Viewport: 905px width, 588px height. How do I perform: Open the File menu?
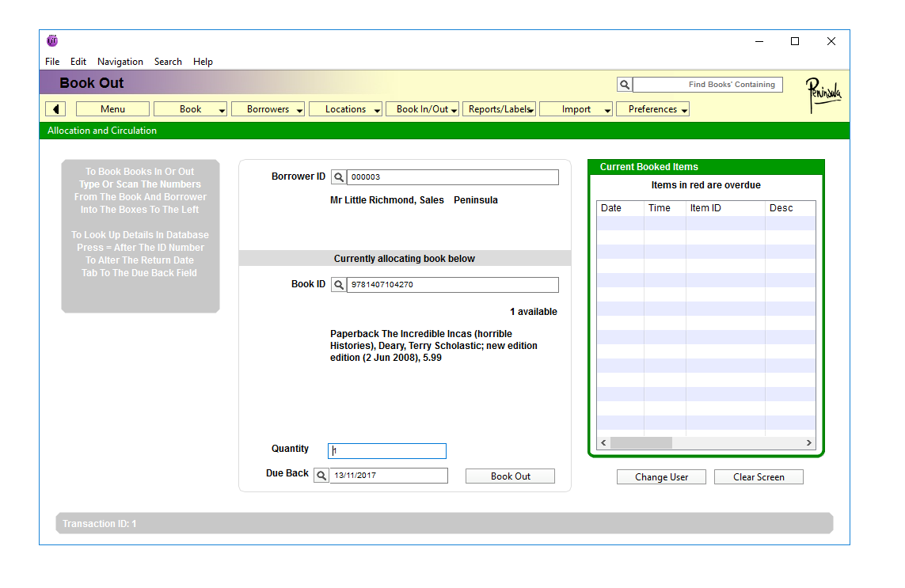click(x=52, y=62)
